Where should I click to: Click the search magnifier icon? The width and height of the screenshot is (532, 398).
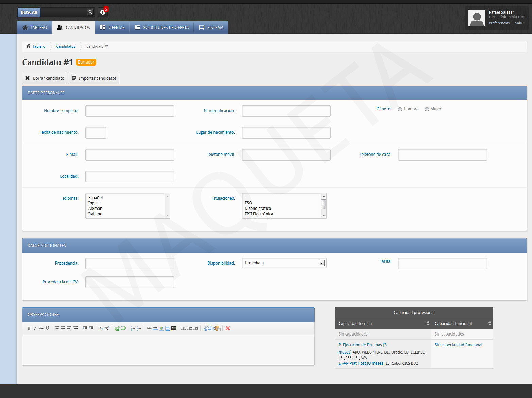(90, 12)
